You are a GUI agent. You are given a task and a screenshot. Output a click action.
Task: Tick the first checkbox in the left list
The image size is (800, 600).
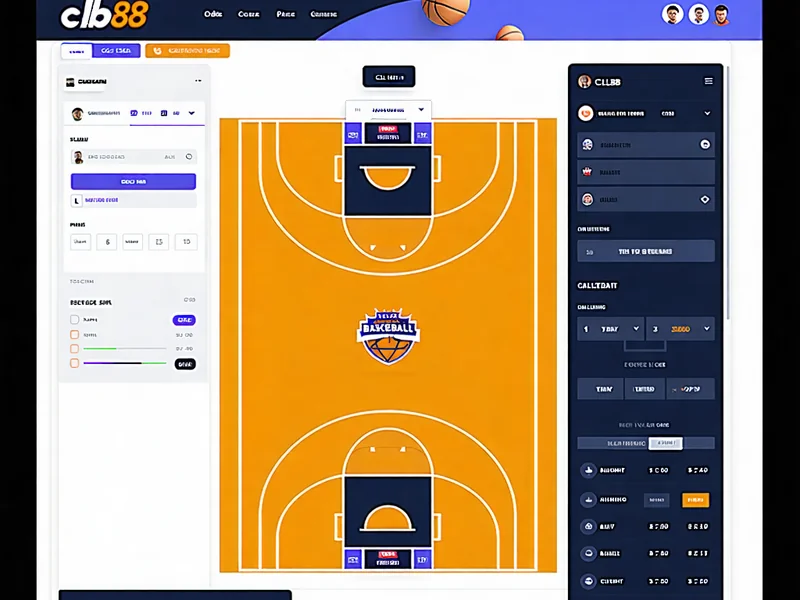click(x=75, y=320)
